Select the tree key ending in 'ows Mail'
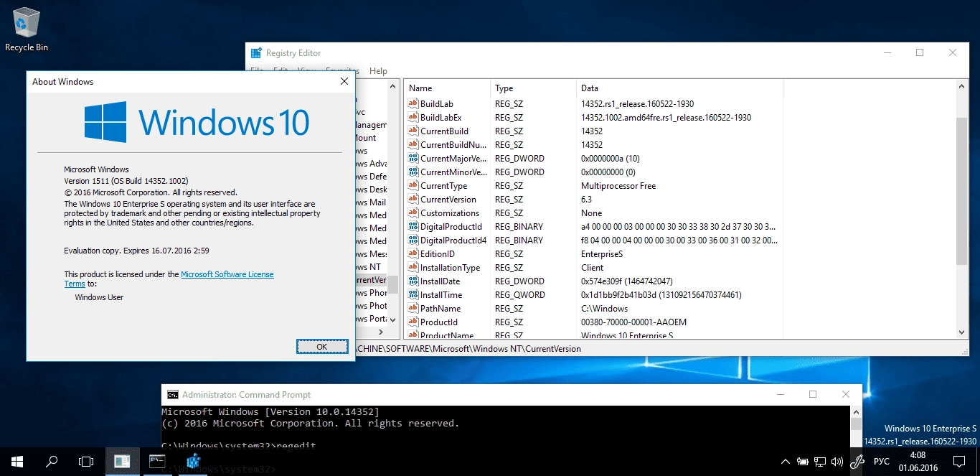The height and width of the screenshot is (476, 980). point(371,202)
